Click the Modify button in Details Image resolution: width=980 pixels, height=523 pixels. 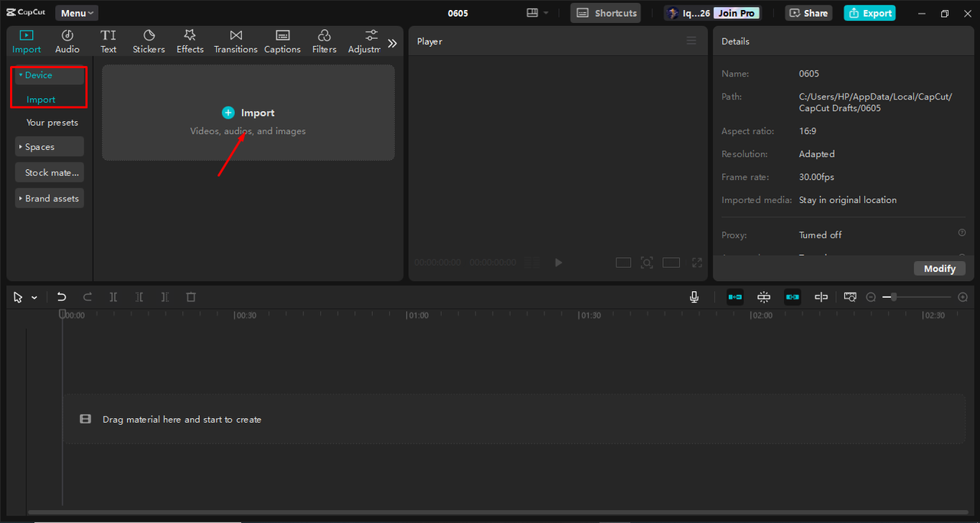pyautogui.click(x=939, y=269)
